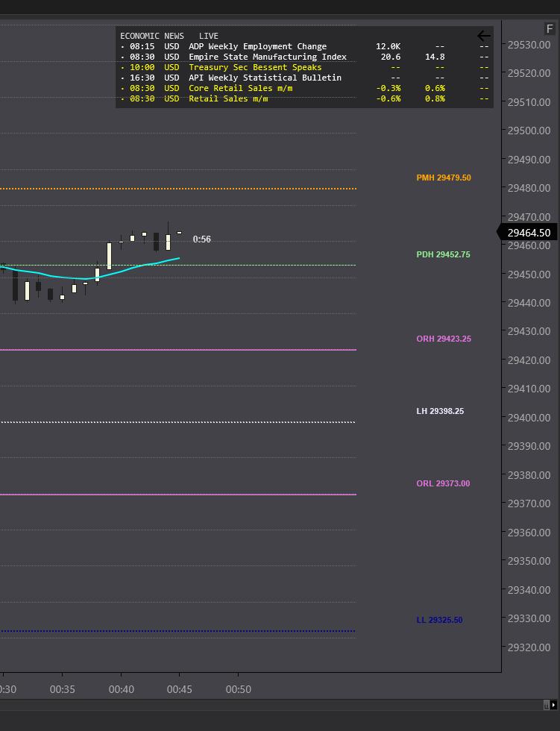Click the Empire State forecast value 14.8

[435, 57]
